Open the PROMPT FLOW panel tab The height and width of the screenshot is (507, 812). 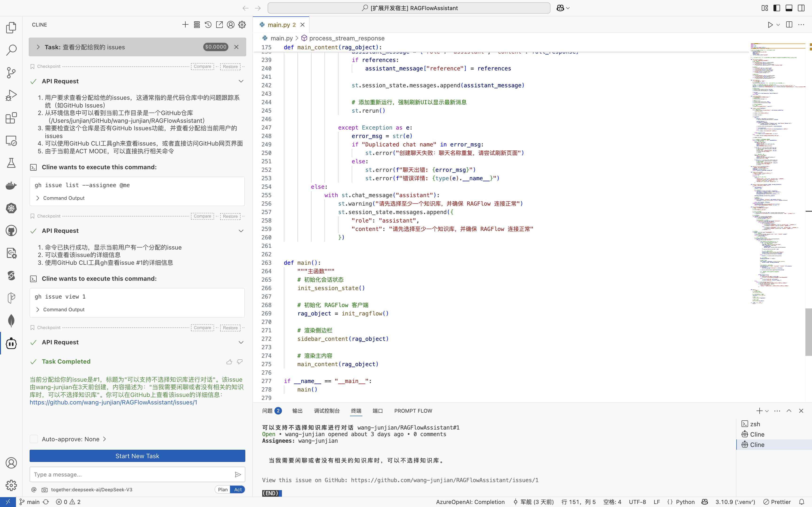pyautogui.click(x=413, y=411)
